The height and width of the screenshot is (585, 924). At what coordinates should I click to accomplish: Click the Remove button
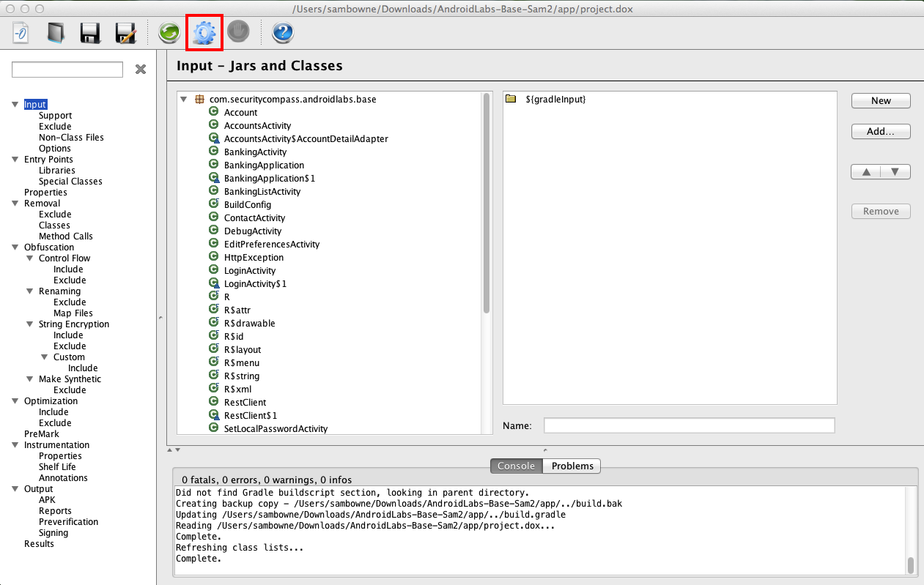[x=881, y=211]
